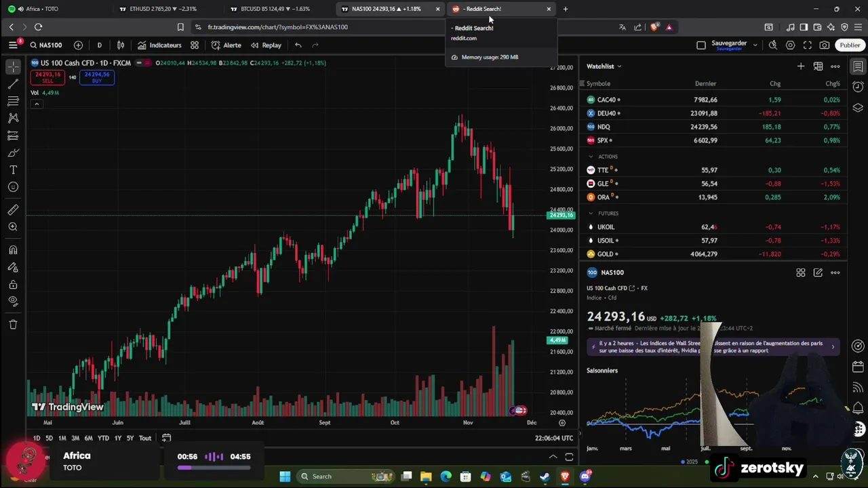
Task: Select the 1M date range
Action: coord(62,439)
